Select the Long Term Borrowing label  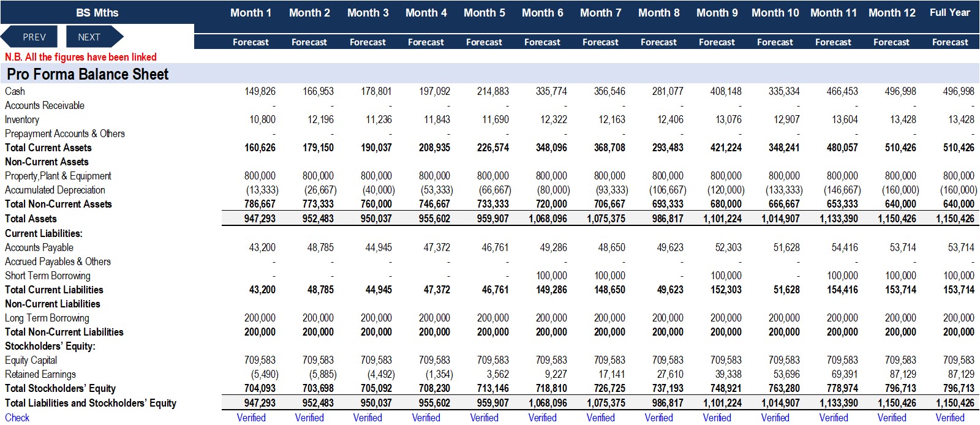(47, 318)
